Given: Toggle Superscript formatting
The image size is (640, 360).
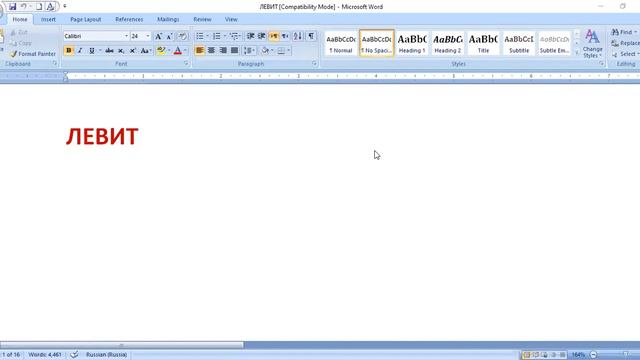Looking at the screenshot, I should (x=133, y=51).
